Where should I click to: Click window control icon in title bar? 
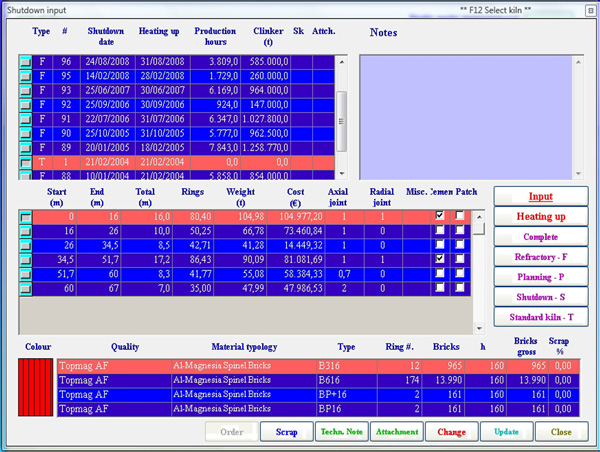click(590, 11)
